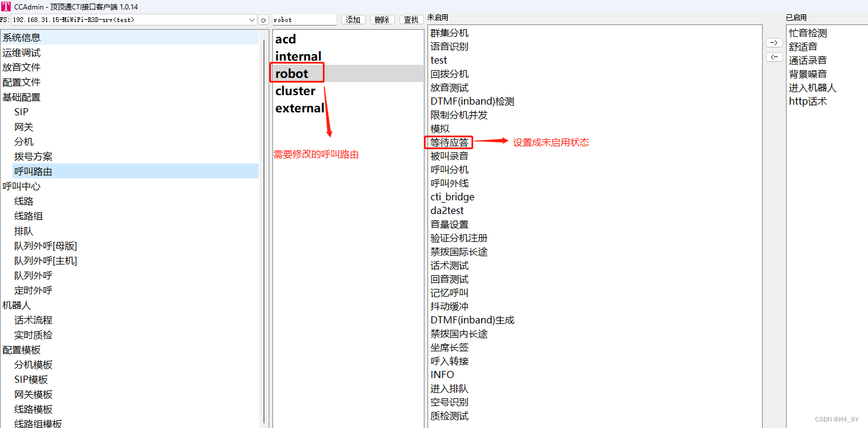The height and width of the screenshot is (428, 868).
Task: Open 排队 in the tree
Action: tap(24, 231)
